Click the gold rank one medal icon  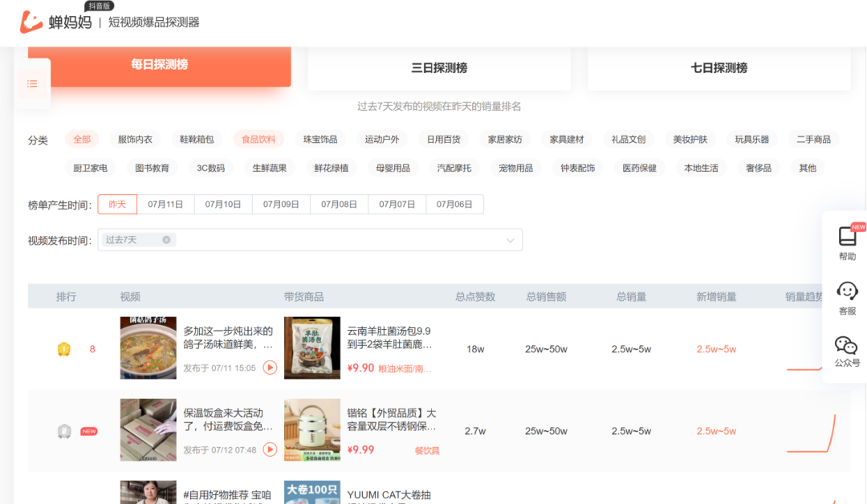[64, 349]
